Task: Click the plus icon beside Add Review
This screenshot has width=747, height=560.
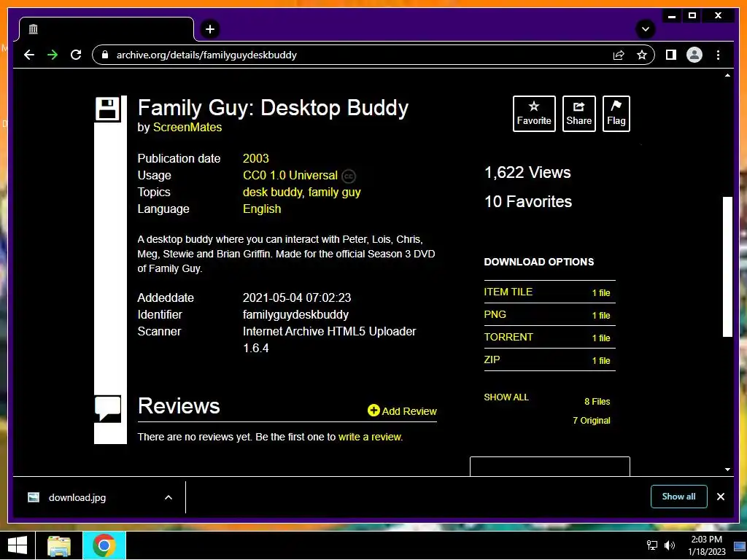Action: pos(373,410)
